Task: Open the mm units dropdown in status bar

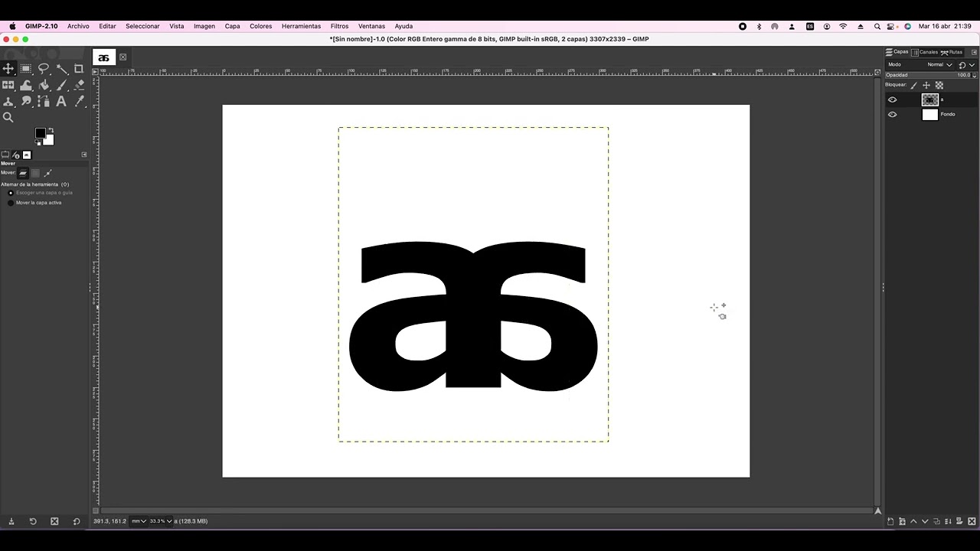Action: coord(139,521)
